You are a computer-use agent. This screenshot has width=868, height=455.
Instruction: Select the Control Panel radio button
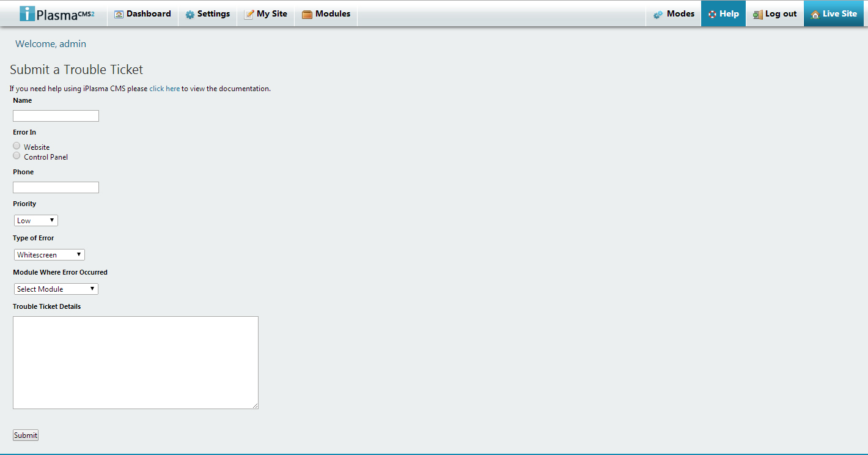click(17, 155)
